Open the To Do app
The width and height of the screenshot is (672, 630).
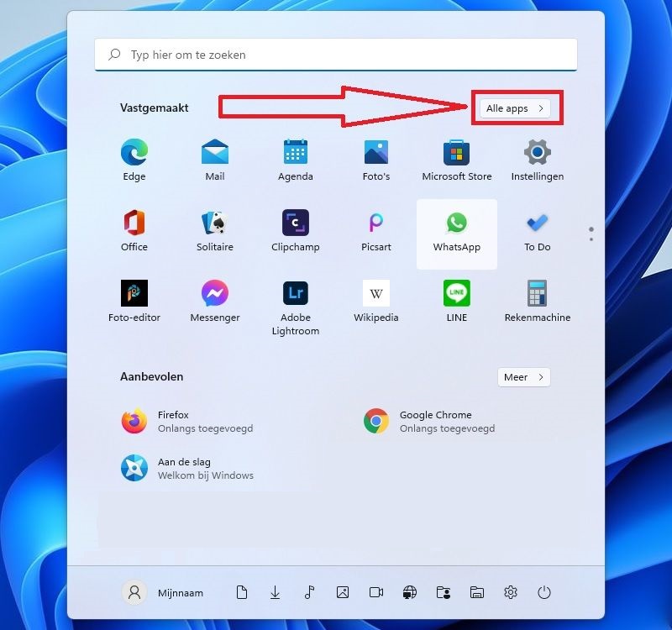click(x=537, y=230)
